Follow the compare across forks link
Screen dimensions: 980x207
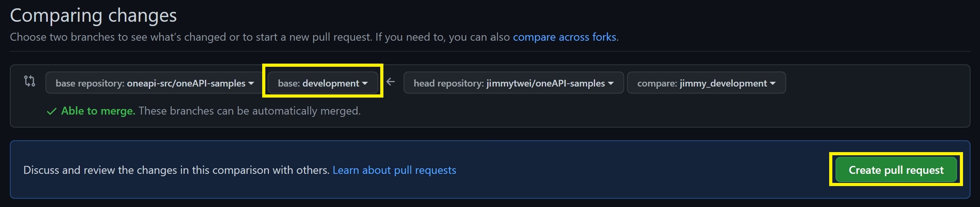tap(565, 37)
